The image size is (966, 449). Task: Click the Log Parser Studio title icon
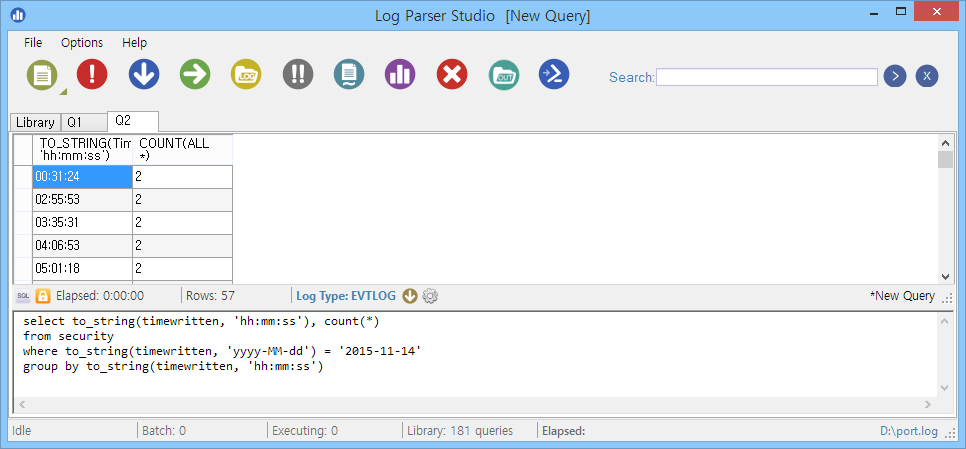pos(18,14)
